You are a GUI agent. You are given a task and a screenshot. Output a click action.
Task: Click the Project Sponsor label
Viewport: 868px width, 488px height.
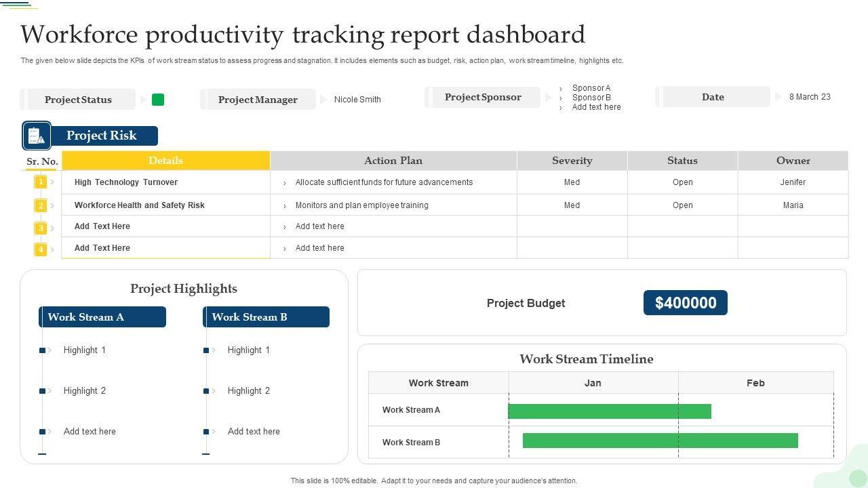(x=483, y=97)
